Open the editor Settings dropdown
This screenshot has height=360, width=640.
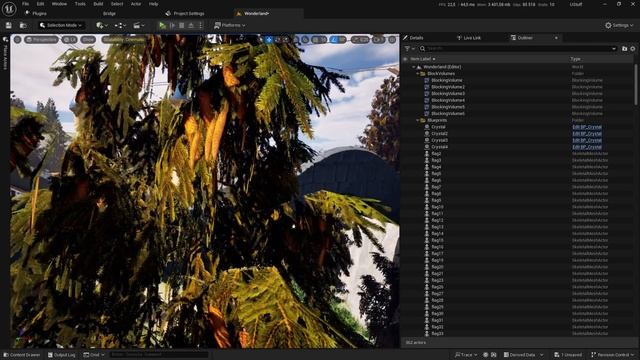click(x=619, y=25)
